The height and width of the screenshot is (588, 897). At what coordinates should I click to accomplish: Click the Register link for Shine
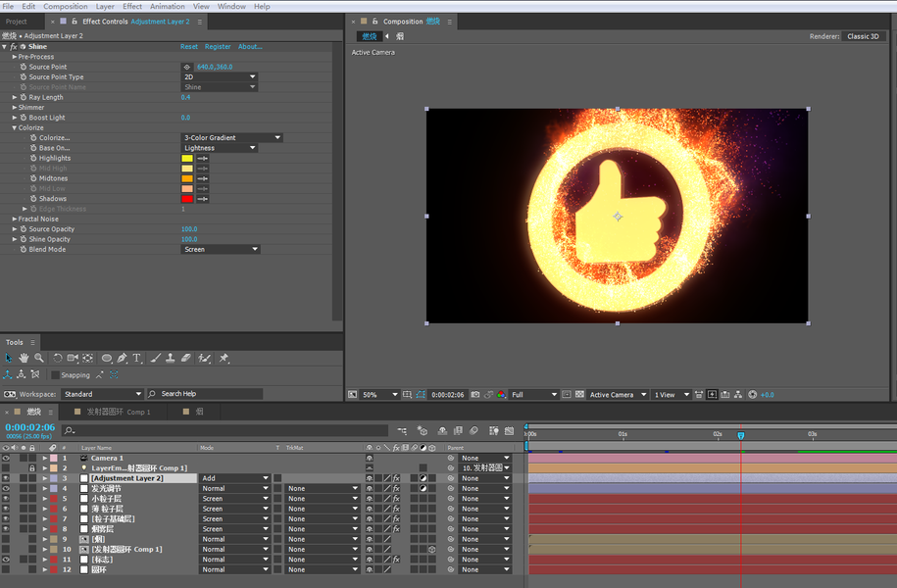(x=218, y=47)
